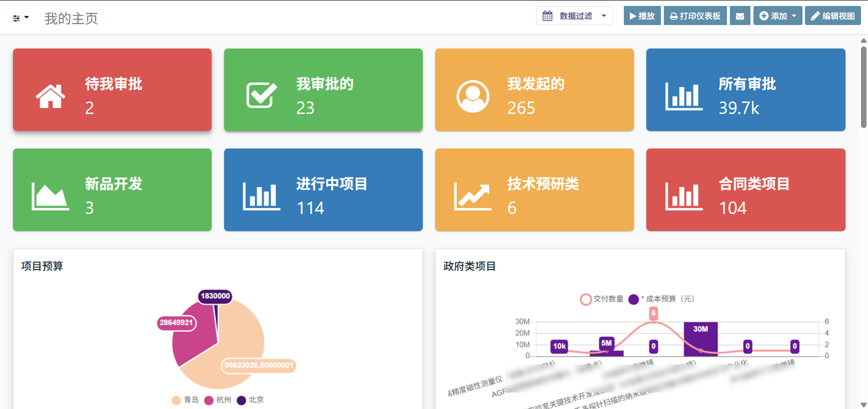Click the 30M purple bar in 政府类项目

(700, 339)
